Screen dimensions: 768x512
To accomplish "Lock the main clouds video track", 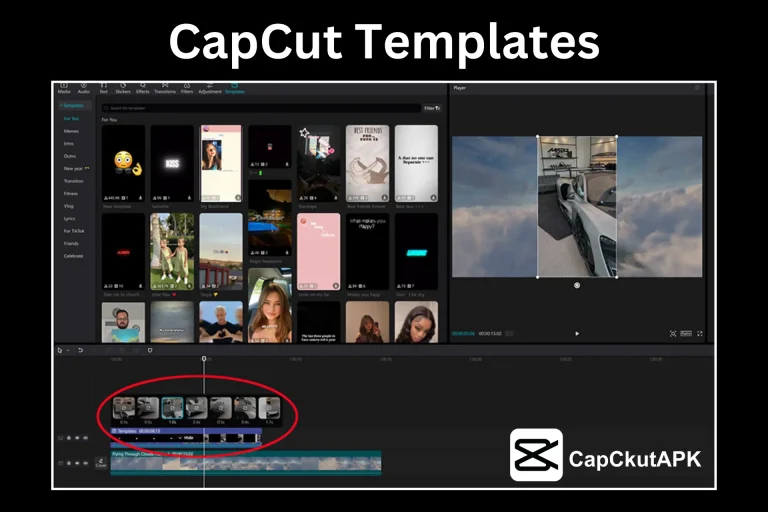I will click(x=69, y=463).
